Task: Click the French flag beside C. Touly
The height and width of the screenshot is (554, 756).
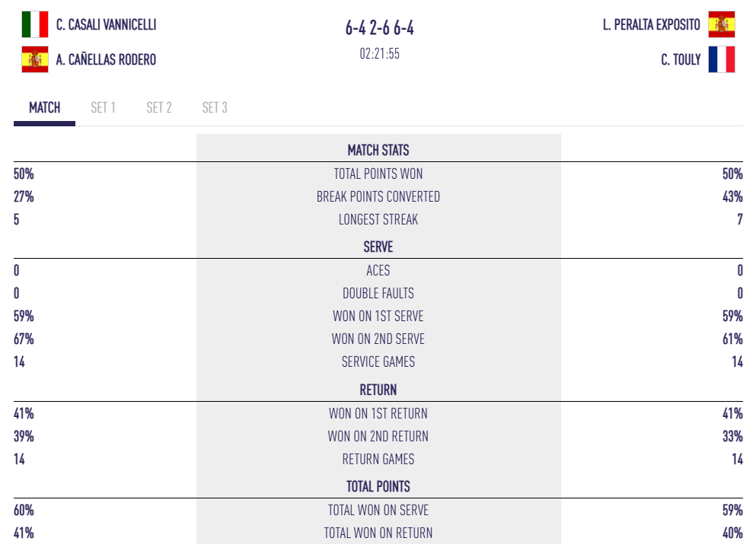Action: click(721, 59)
